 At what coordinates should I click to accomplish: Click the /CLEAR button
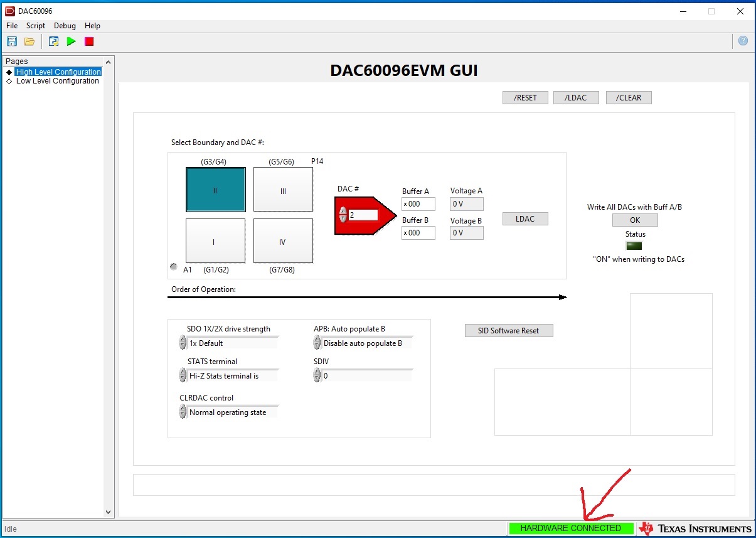click(629, 98)
